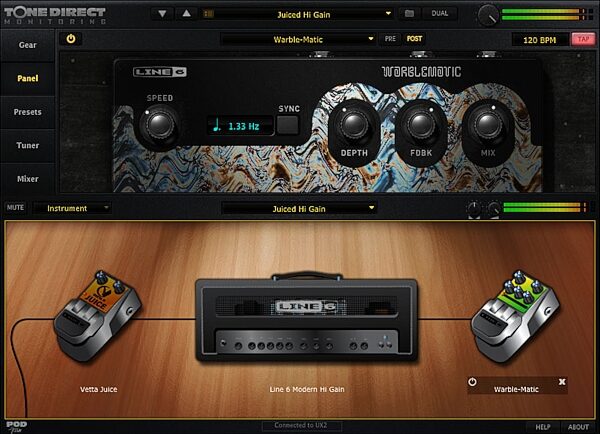Viewport: 600px width, 434px height.
Task: Click the ToneDirect Monitoring logo
Action: [x=55, y=15]
